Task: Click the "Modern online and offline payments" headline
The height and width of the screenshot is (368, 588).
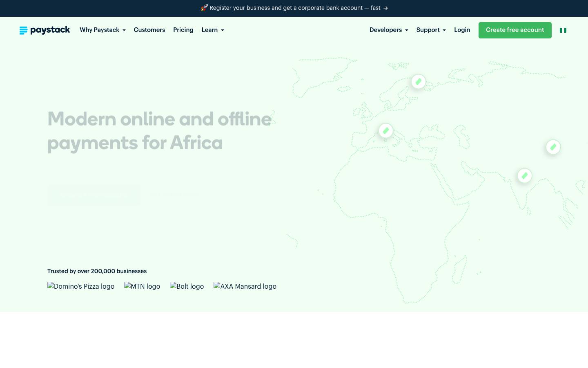Action: pyautogui.click(x=160, y=131)
